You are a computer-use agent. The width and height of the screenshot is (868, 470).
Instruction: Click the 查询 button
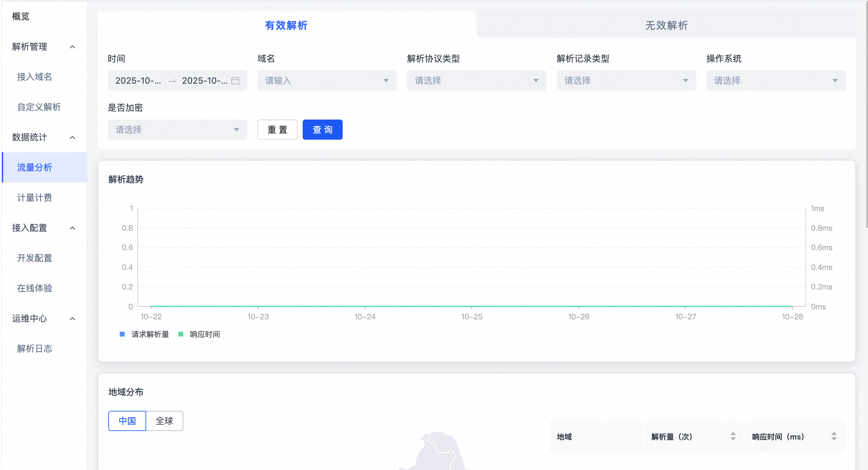coord(322,130)
